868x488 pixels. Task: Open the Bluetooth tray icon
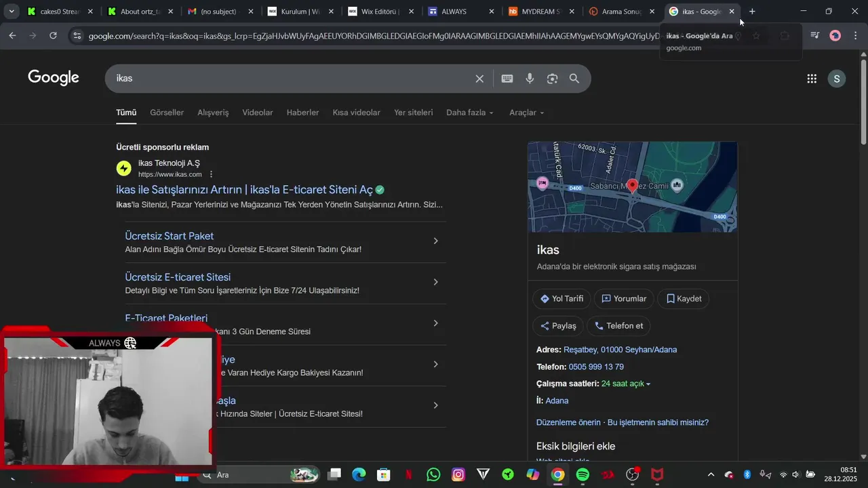tap(747, 474)
